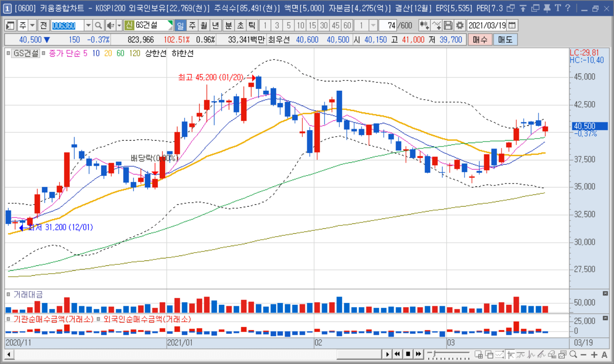The height and width of the screenshot is (364, 614).
Task: Collapse the 기관순매수금액 panel via its corner button
Action: [606, 318]
